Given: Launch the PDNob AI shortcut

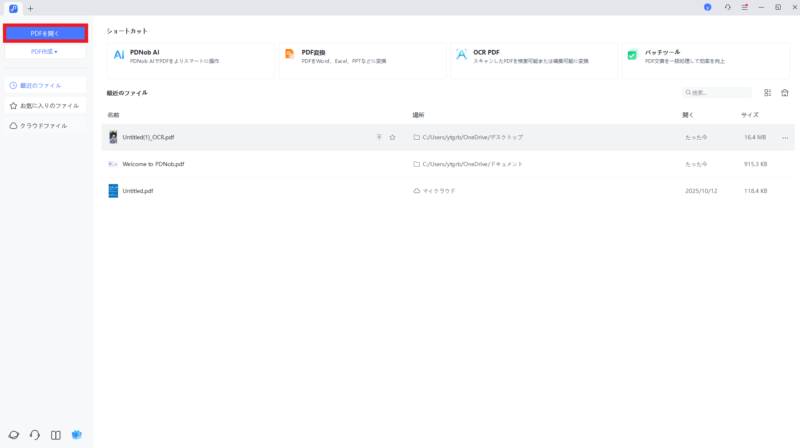Looking at the screenshot, I should point(190,60).
